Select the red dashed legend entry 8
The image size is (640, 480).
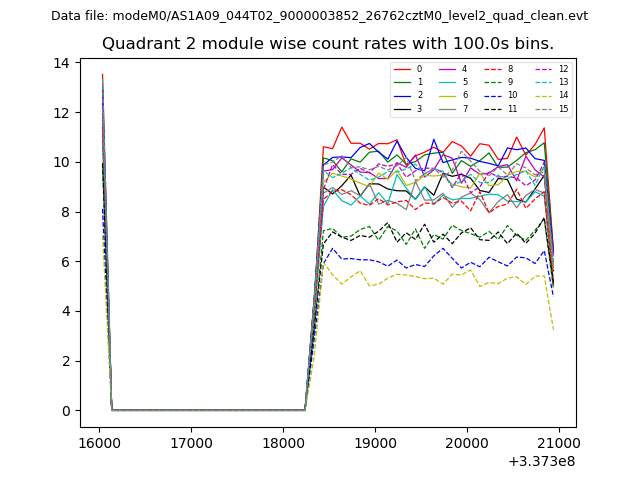click(x=500, y=69)
